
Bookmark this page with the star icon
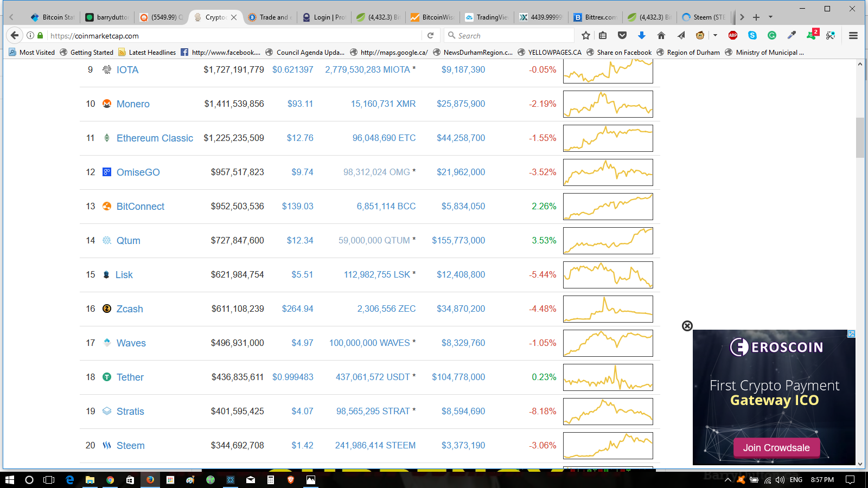pyautogui.click(x=585, y=35)
